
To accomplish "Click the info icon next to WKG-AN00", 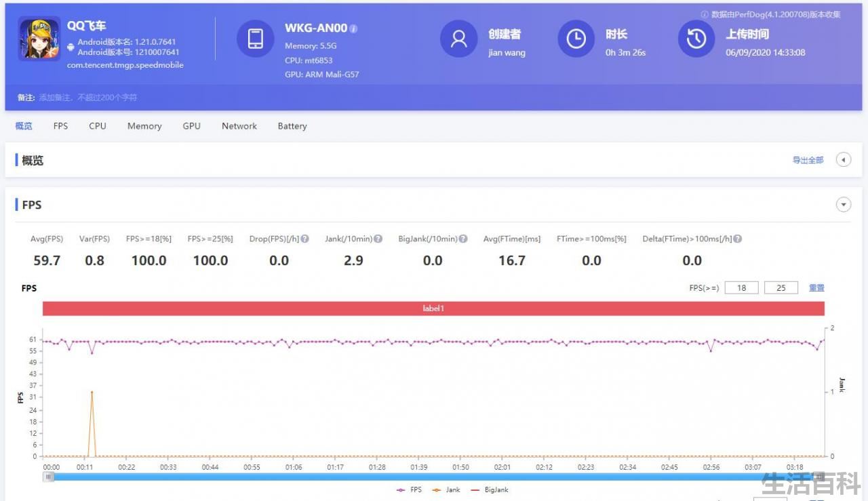I will (353, 28).
